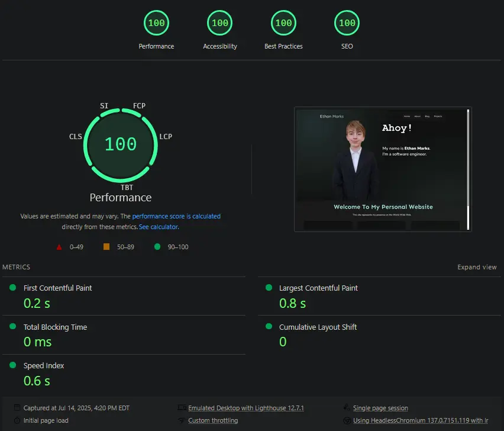This screenshot has height=431, width=504.
Task: Select the Total Blocking Time metric title
Action: pos(55,327)
